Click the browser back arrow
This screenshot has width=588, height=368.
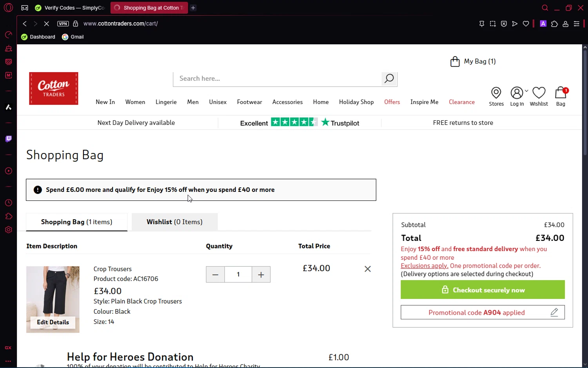[25, 24]
